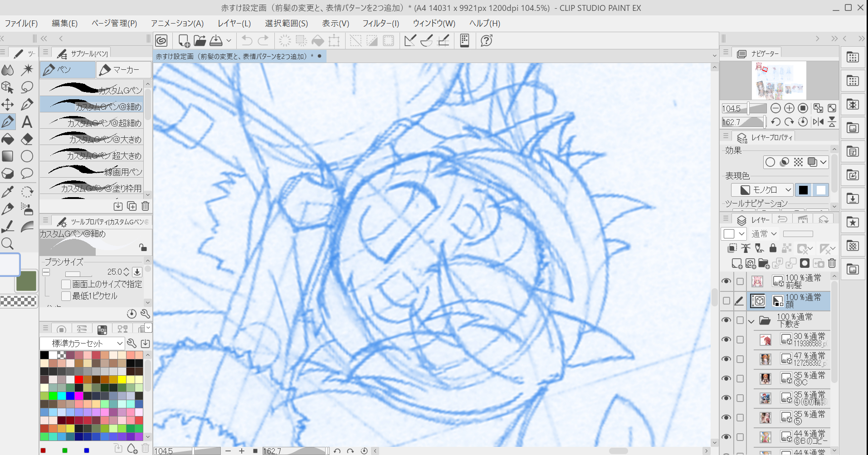This screenshot has width=868, height=455.
Task: Select the Pen tool in tool palette
Action: 8,122
